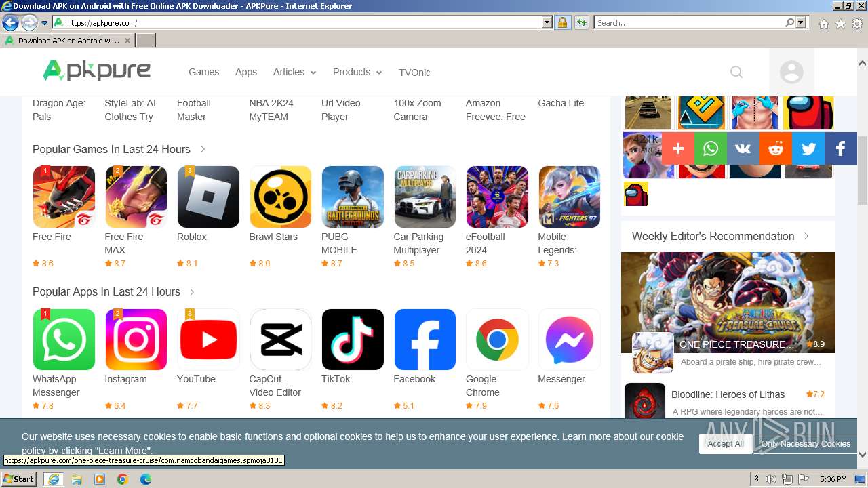Open the Windows Start menu
The height and width of the screenshot is (488, 868).
[x=19, y=479]
